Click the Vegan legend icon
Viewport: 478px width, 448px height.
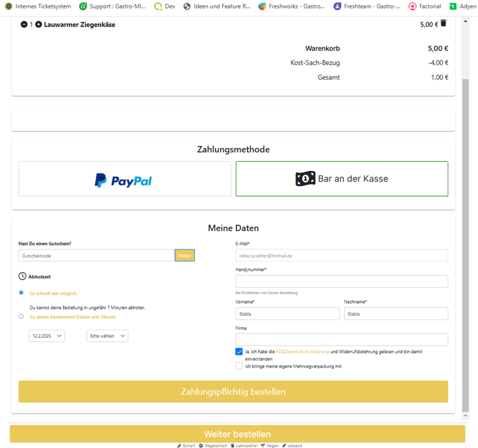coord(263,445)
